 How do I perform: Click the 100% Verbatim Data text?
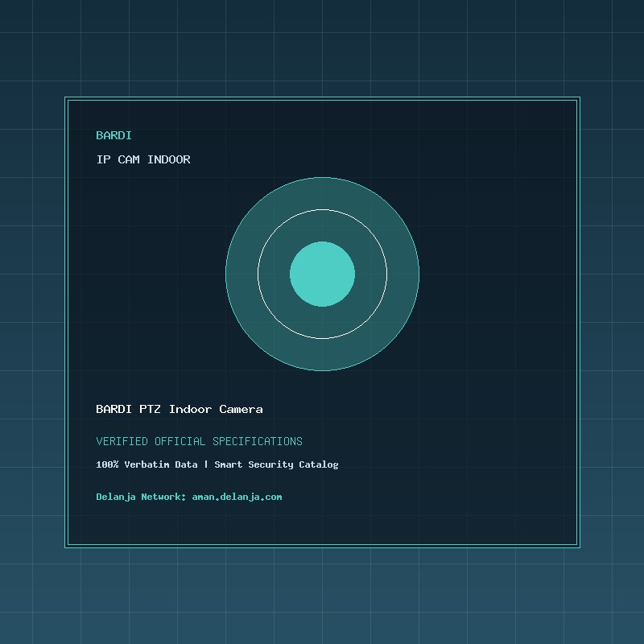147,464
